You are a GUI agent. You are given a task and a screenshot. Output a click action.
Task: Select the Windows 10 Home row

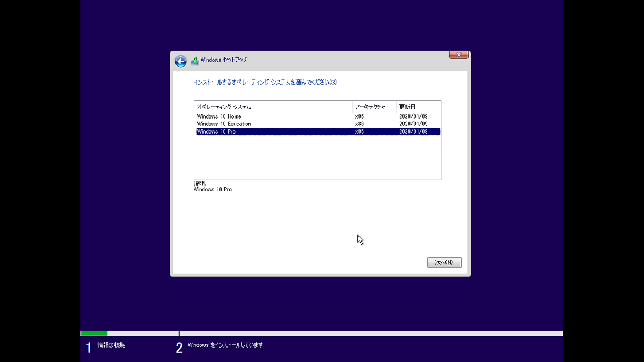click(318, 116)
